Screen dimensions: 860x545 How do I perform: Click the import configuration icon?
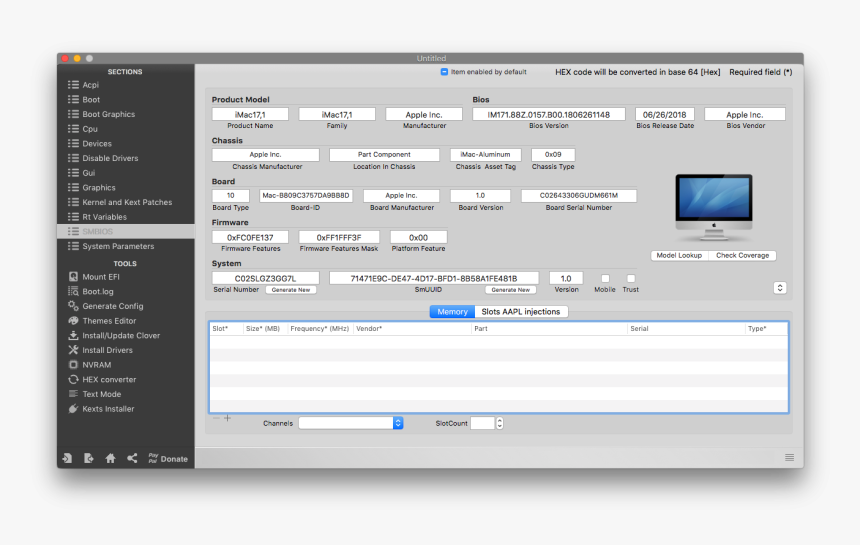67,458
